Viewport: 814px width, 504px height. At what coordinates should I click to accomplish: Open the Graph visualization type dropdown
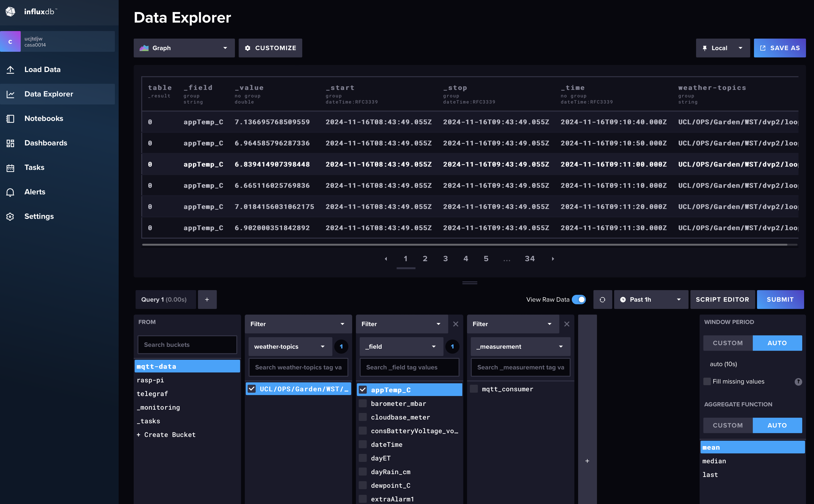(183, 48)
